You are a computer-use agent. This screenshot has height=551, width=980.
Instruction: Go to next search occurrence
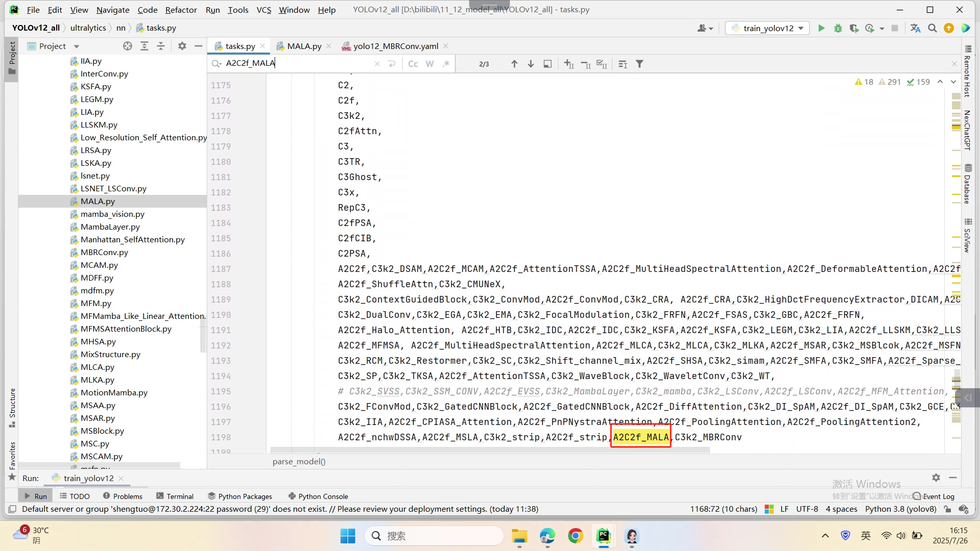coord(531,64)
